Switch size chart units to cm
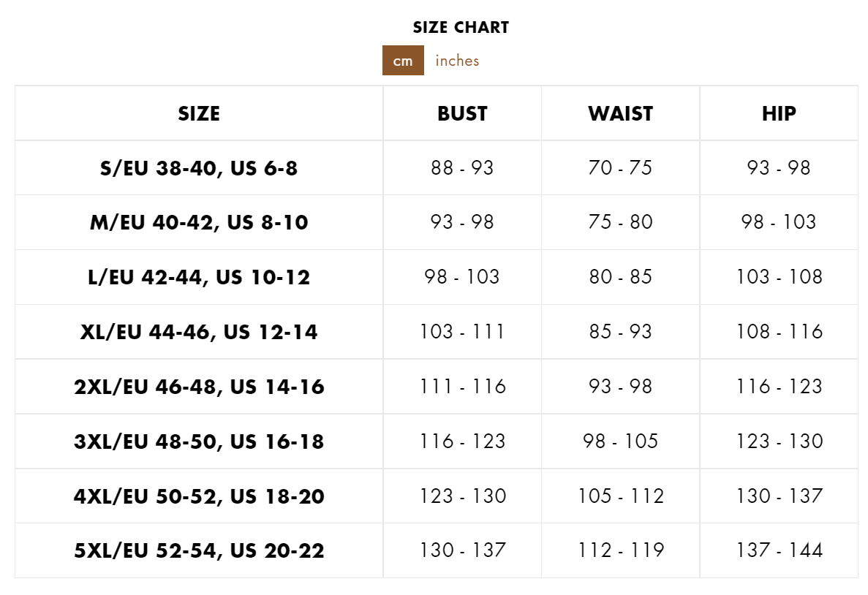Screen dimensions: 868x595 point(403,61)
